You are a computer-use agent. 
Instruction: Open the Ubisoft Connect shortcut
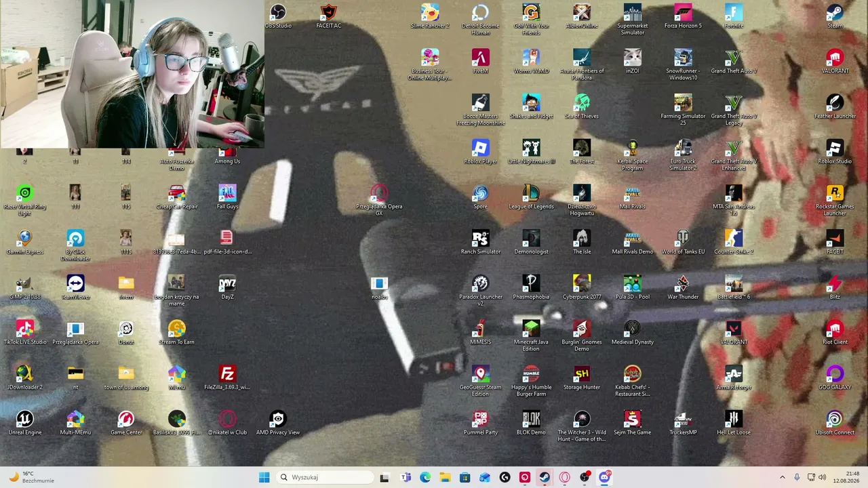point(835,423)
